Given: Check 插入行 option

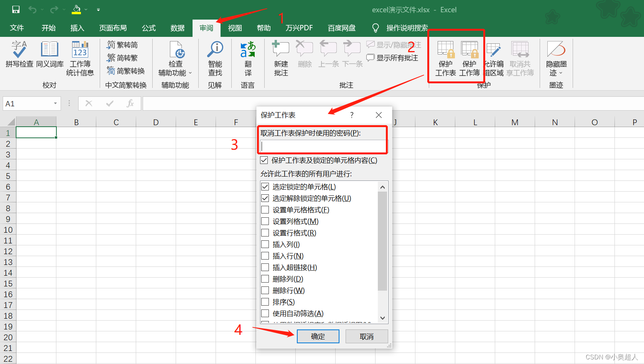Looking at the screenshot, I should (265, 256).
